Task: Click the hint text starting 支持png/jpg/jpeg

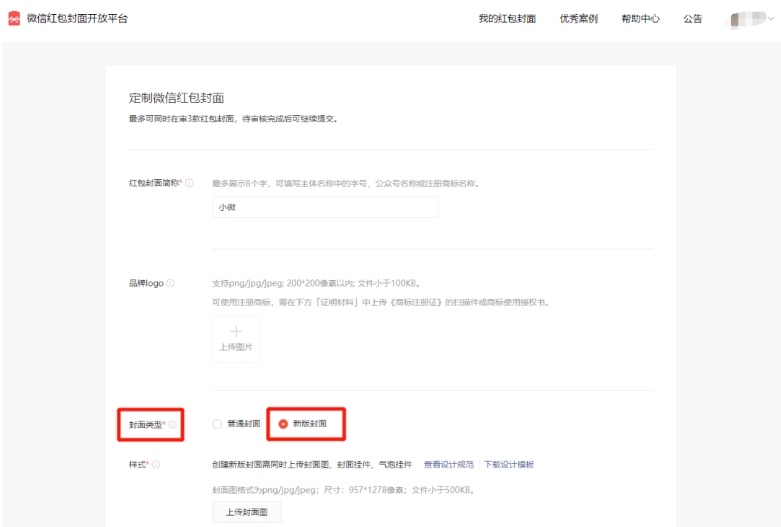Action: point(317,283)
